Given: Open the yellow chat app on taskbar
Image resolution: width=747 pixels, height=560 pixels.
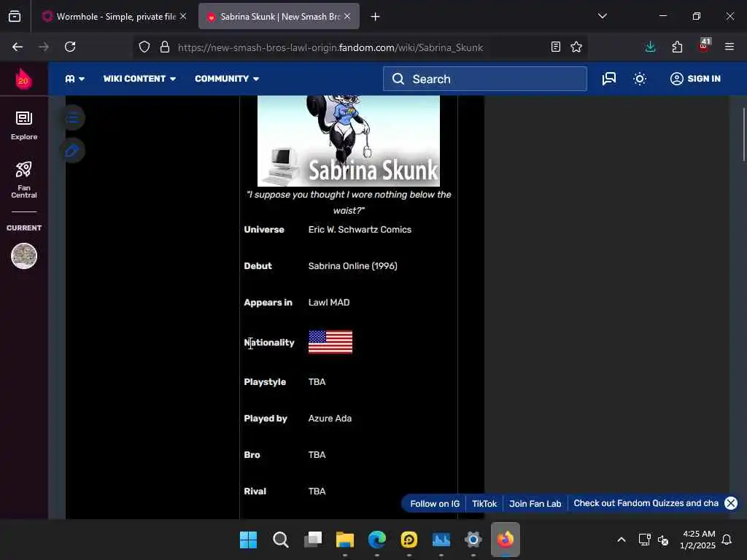Looking at the screenshot, I should point(409,540).
